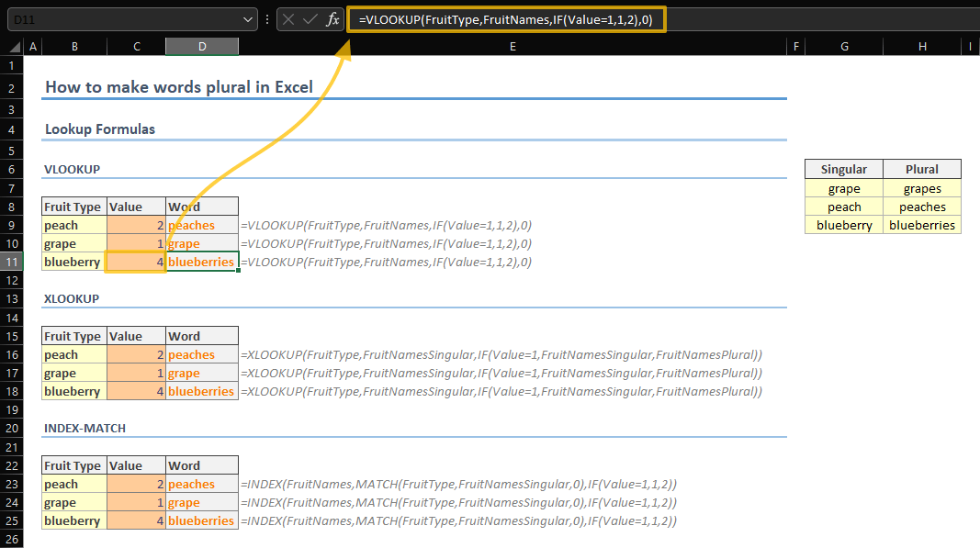Select highlighted cell C11 with value 4
Screen dimensions: 980x548
136,263
